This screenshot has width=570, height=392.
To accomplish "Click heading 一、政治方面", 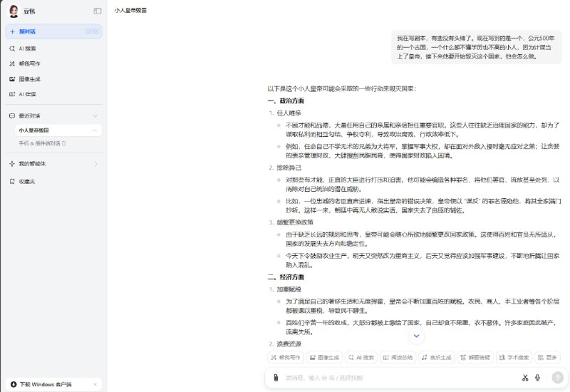I will click(x=286, y=100).
